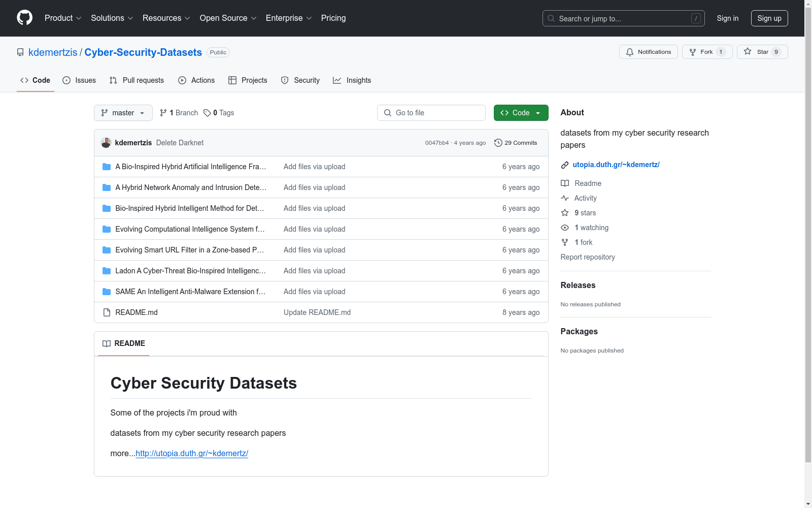
Task: Click the Update README.md commit message
Action: [317, 312]
